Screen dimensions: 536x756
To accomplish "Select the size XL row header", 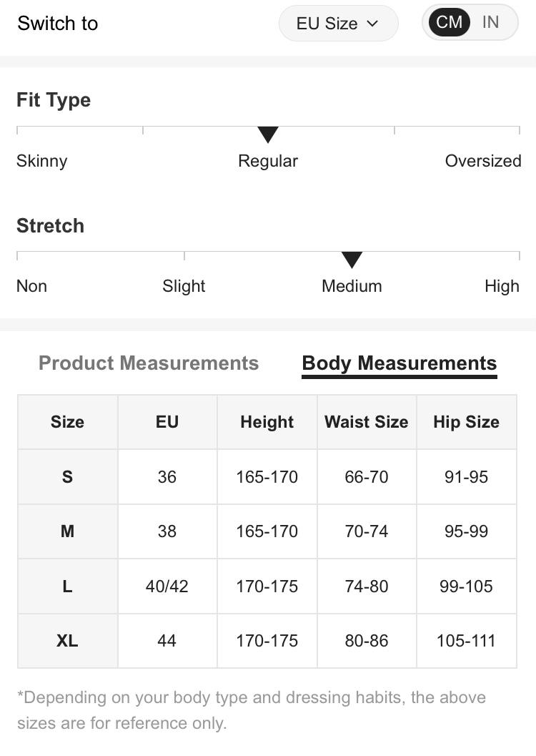I will coord(67,641).
